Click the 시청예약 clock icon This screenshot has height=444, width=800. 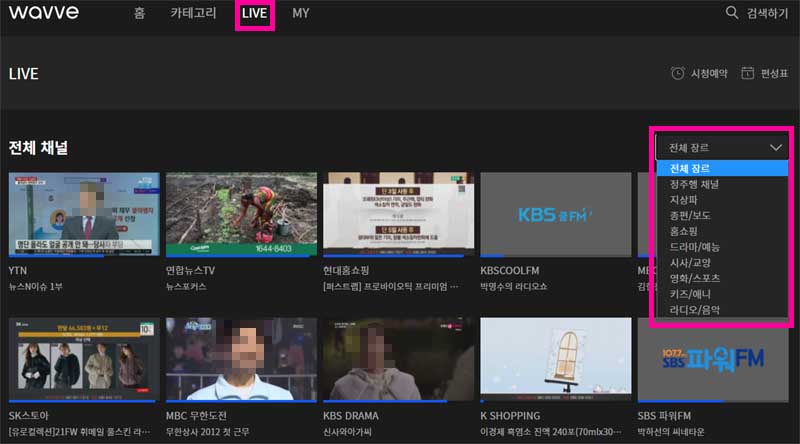678,73
